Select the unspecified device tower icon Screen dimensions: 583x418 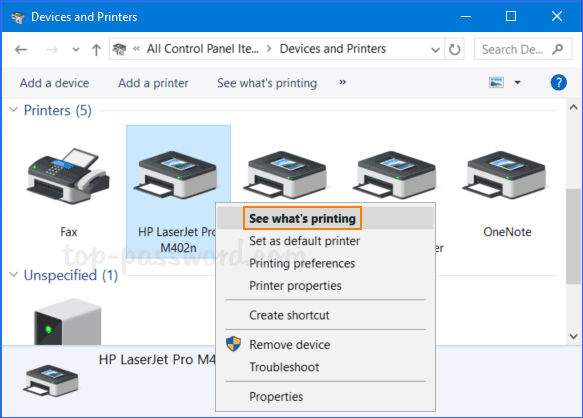68,321
